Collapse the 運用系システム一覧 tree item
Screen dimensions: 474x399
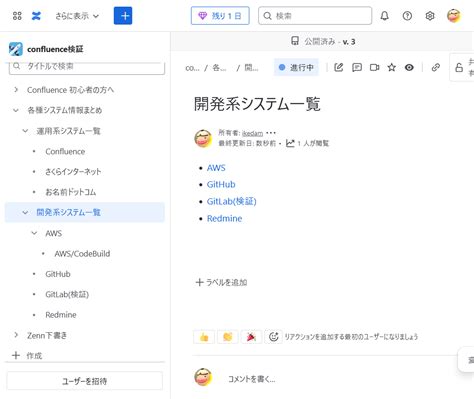(25, 131)
